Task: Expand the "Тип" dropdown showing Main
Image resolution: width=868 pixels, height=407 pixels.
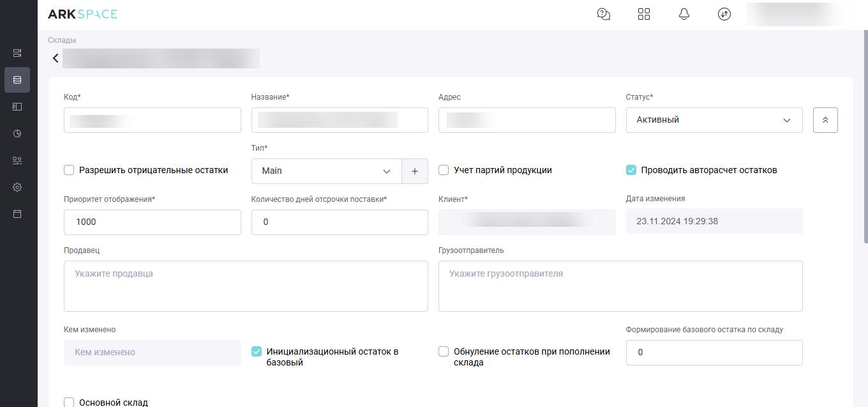Action: (x=326, y=171)
